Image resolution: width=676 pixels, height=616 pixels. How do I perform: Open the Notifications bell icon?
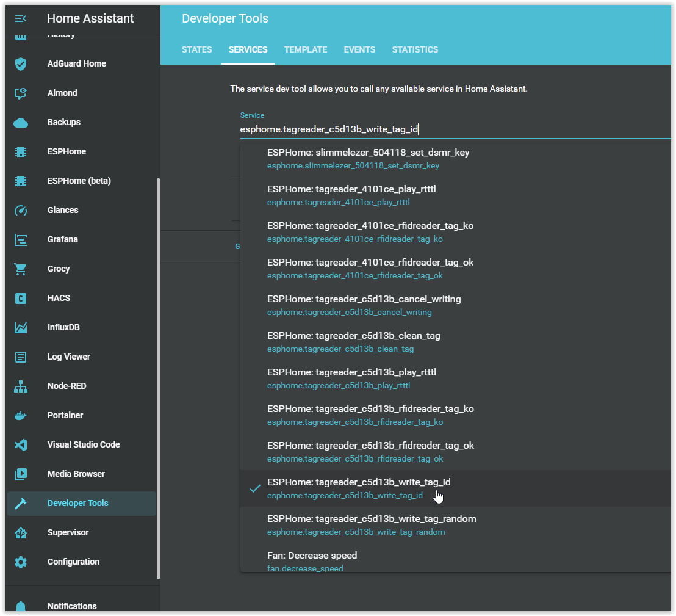point(20,606)
